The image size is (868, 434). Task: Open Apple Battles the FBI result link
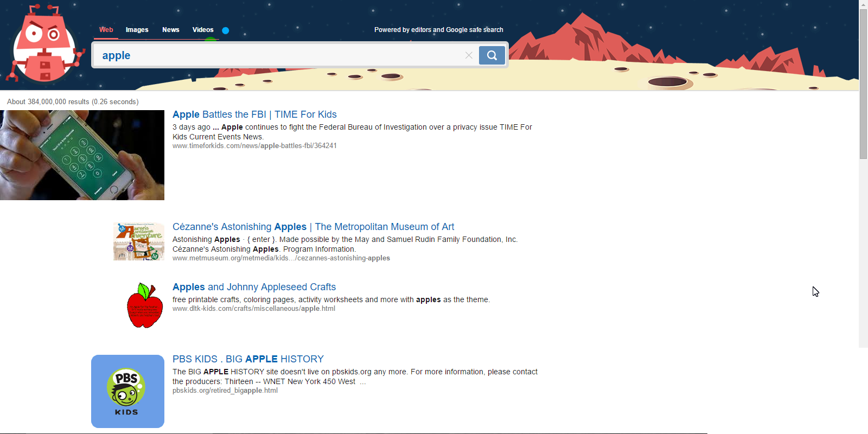pyautogui.click(x=254, y=114)
